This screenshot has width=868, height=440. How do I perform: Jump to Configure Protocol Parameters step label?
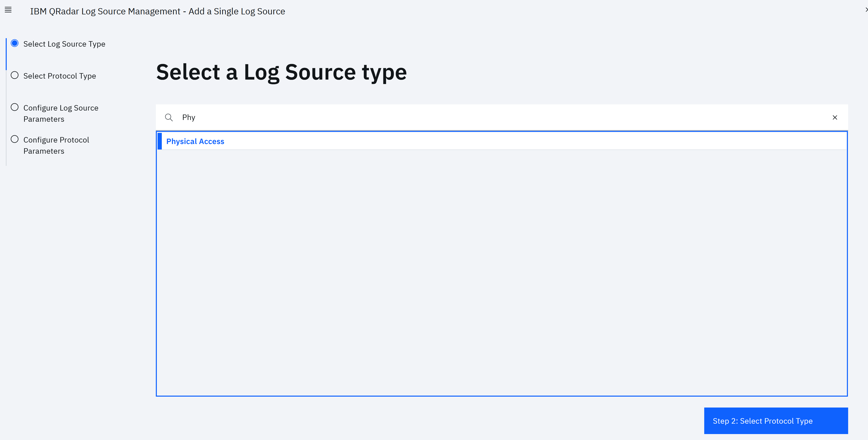click(56, 146)
